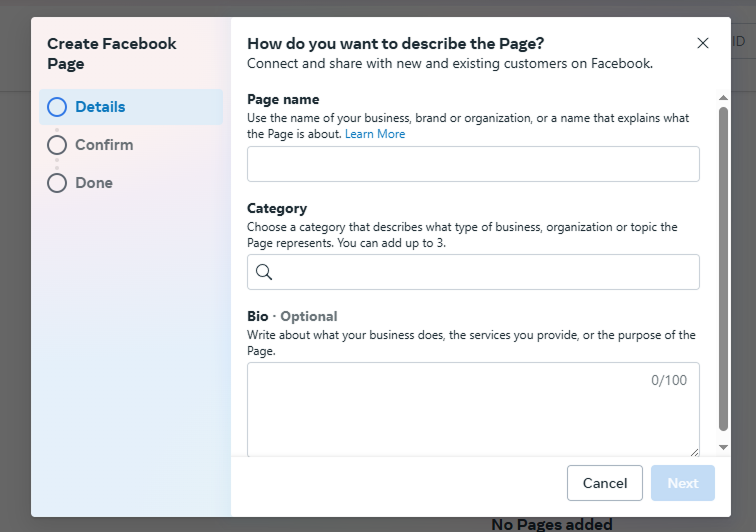This screenshot has height=532, width=756.
Task: Select the Done step circle icon
Action: point(57,183)
